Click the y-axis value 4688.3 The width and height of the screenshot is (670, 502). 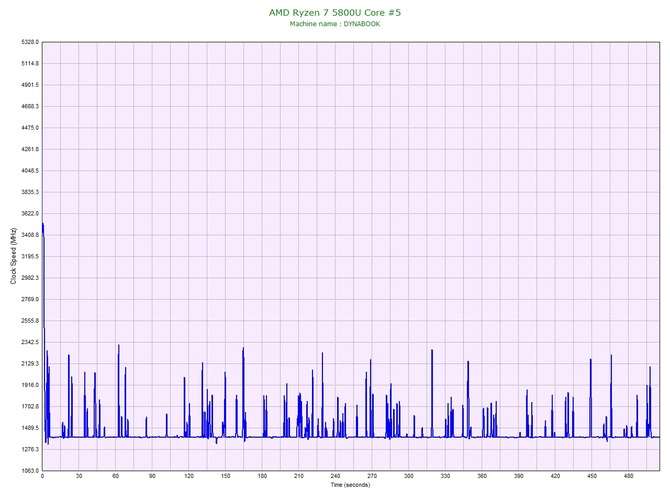[x=30, y=106]
